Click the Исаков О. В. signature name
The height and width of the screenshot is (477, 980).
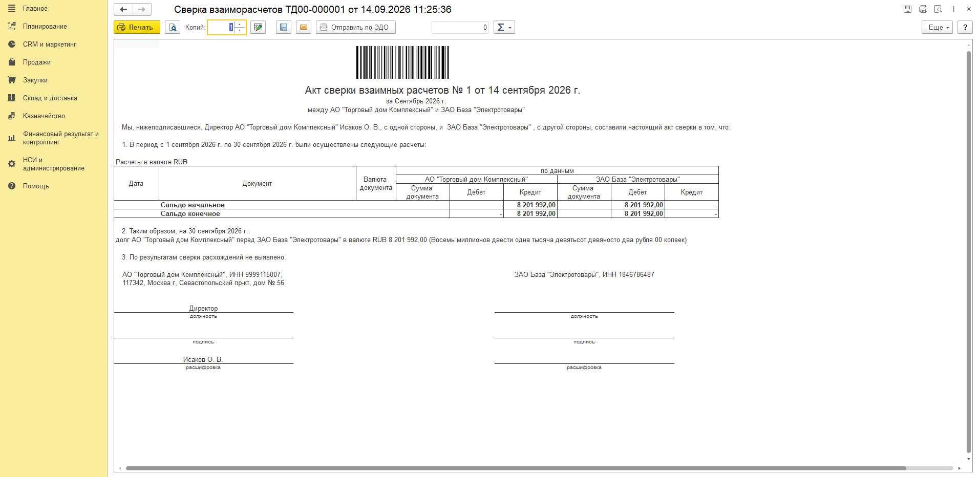click(203, 360)
